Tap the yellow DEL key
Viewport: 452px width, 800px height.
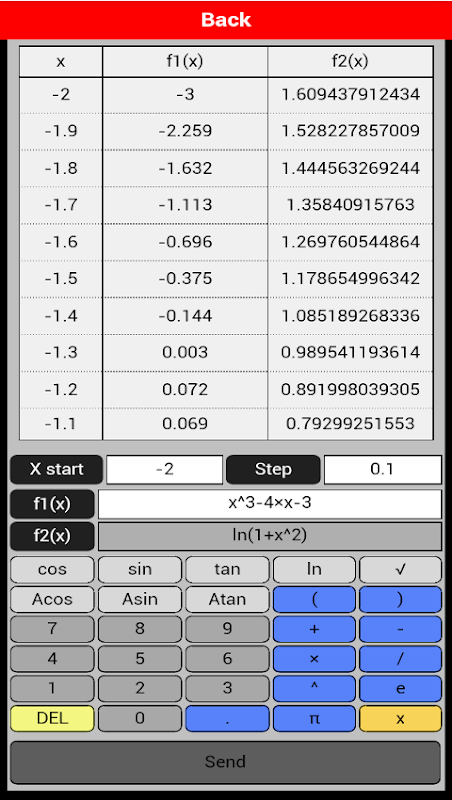[52, 719]
